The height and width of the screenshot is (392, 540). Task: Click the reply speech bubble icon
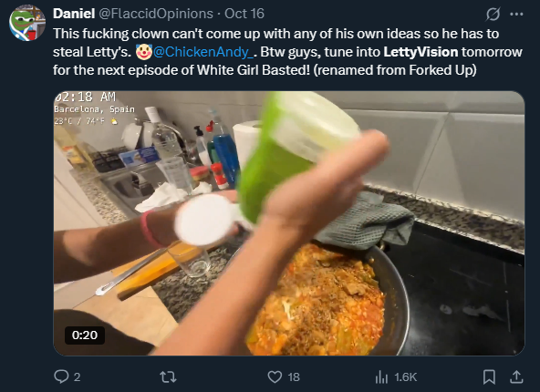point(61,377)
